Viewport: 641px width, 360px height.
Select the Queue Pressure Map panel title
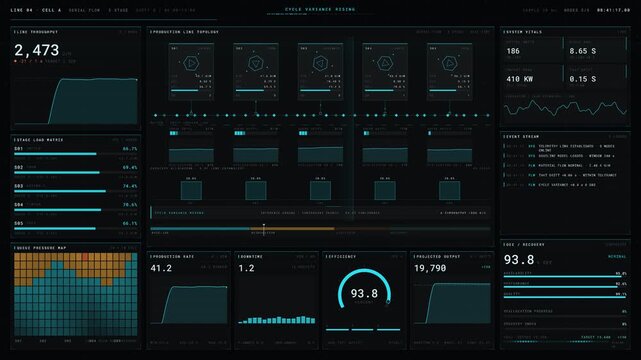click(x=40, y=248)
